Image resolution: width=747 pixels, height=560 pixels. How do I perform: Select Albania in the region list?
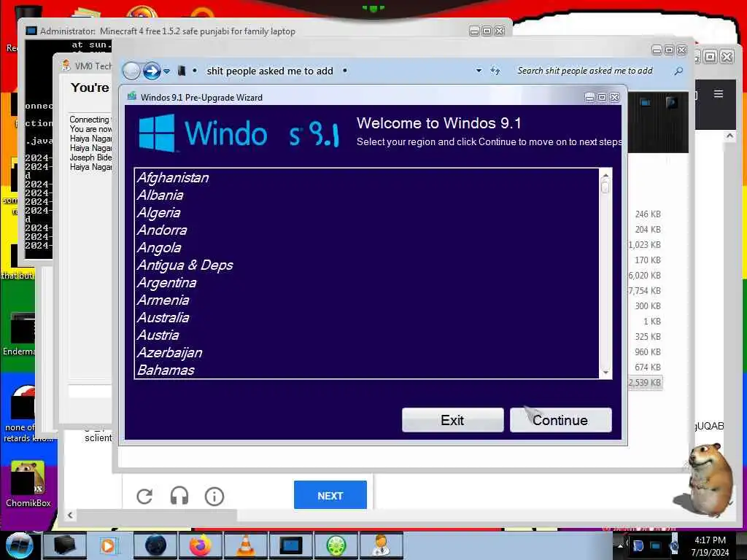[366, 195]
